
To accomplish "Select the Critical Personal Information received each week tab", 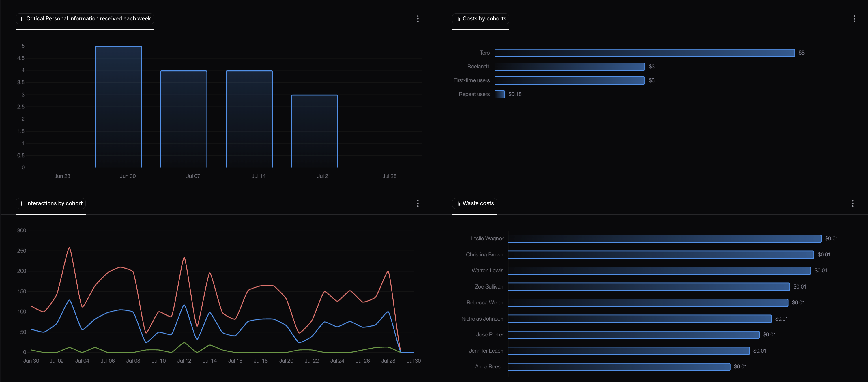I will (x=88, y=19).
